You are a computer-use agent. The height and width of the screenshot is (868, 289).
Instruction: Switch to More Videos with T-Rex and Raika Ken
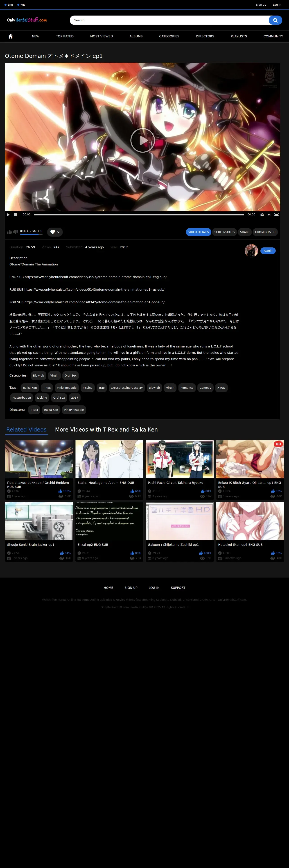point(106,430)
